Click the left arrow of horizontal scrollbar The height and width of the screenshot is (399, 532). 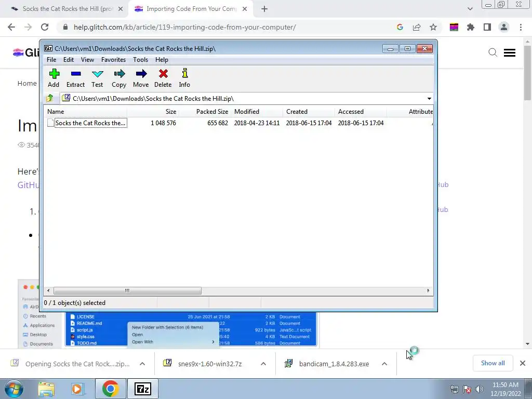(48, 291)
